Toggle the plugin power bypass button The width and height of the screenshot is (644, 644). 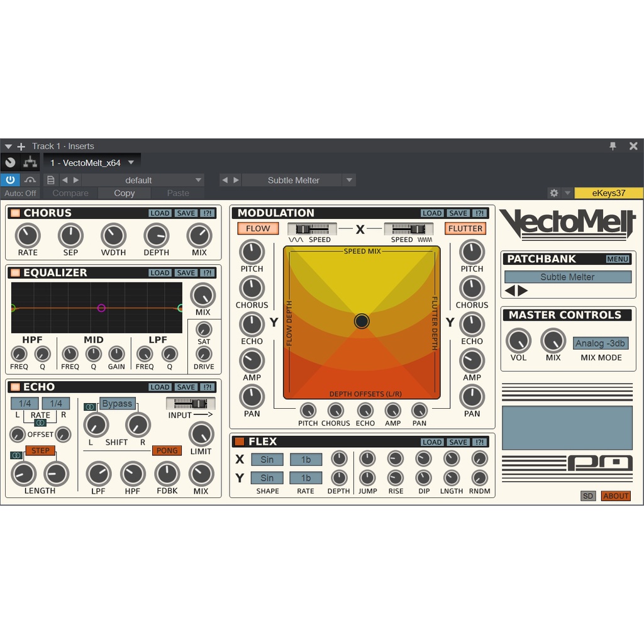click(x=10, y=180)
